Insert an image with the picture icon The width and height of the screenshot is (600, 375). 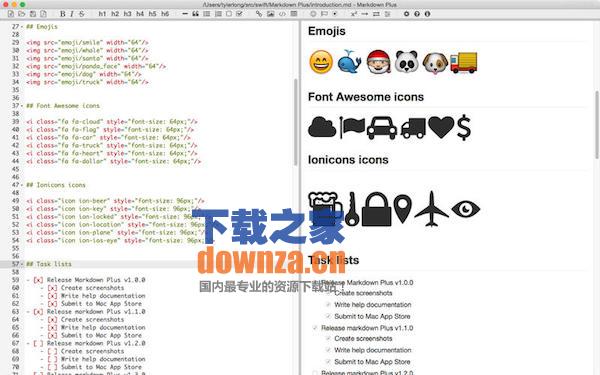tap(271, 14)
